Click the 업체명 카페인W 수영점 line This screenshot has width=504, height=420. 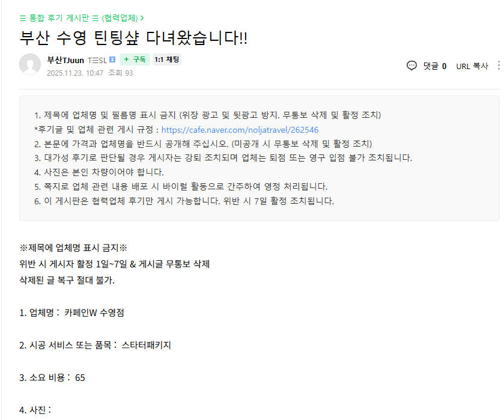tap(72, 312)
